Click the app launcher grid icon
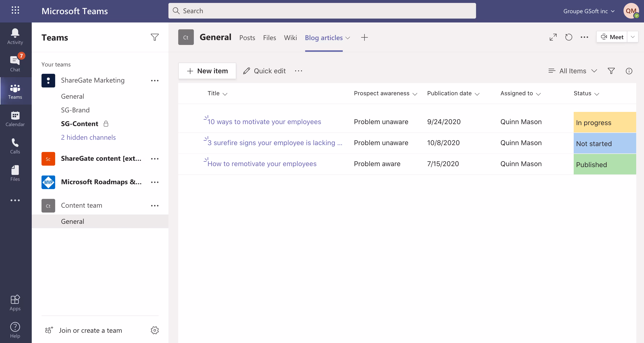This screenshot has height=343, width=644. (x=15, y=10)
